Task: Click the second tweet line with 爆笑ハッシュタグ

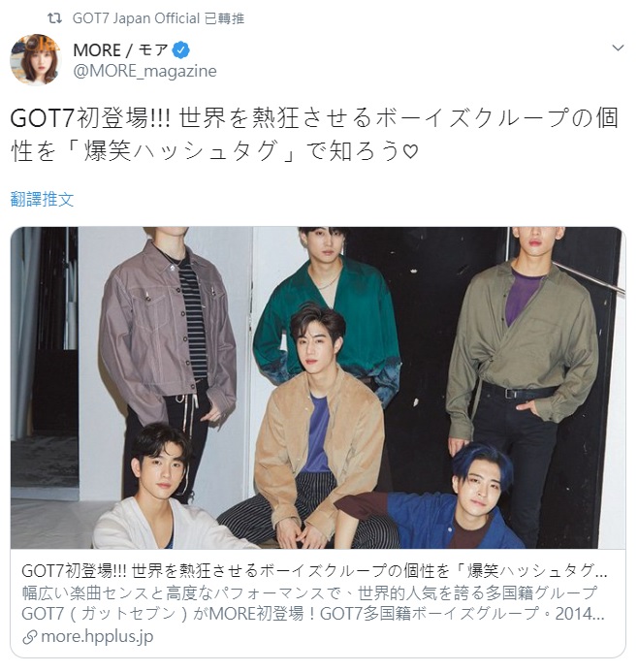Action: [x=214, y=151]
